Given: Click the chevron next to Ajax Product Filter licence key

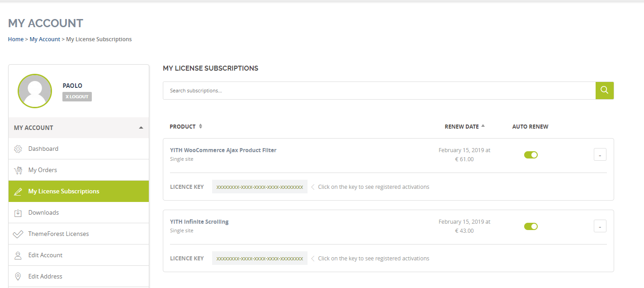Looking at the screenshot, I should click(313, 187).
